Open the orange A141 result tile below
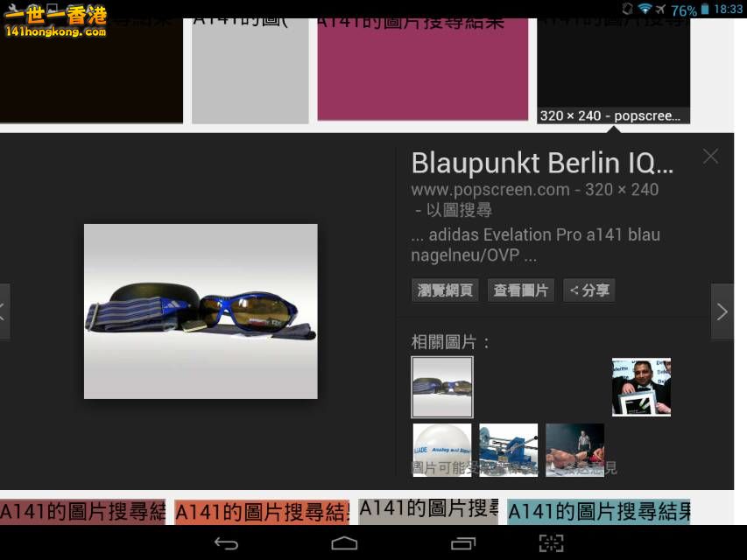This screenshot has width=747, height=560. (262, 512)
